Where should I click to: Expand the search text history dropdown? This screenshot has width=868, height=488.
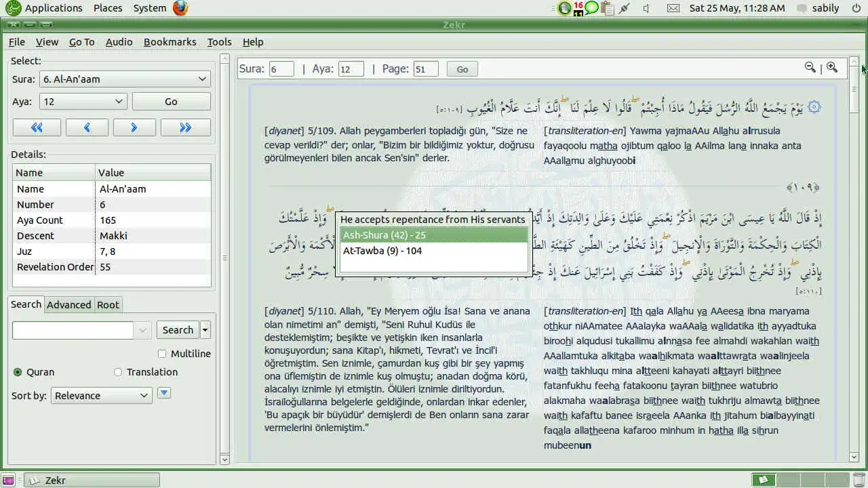click(x=143, y=330)
